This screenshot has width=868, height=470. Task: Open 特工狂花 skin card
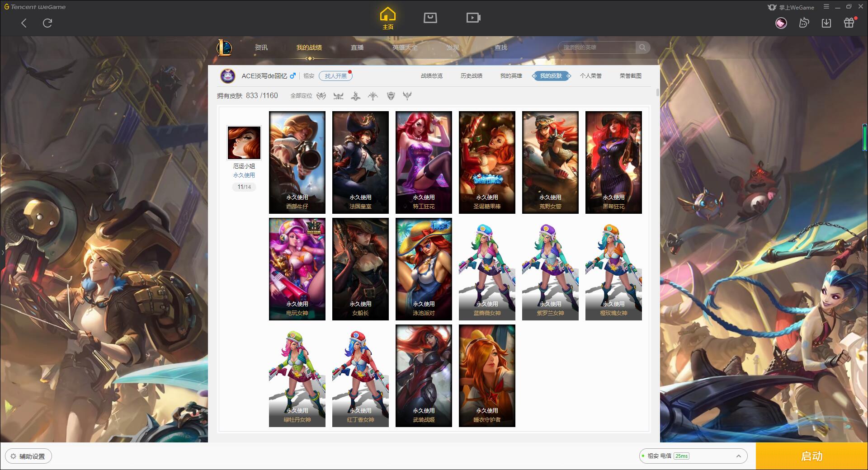pyautogui.click(x=424, y=162)
